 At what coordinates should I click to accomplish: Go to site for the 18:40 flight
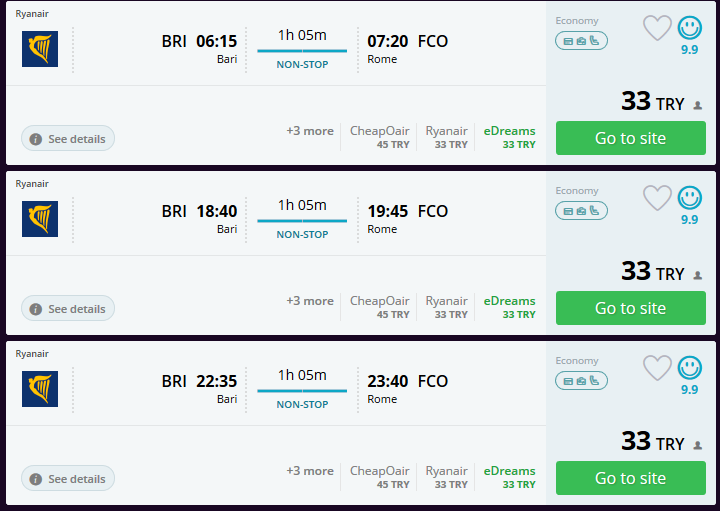(630, 308)
